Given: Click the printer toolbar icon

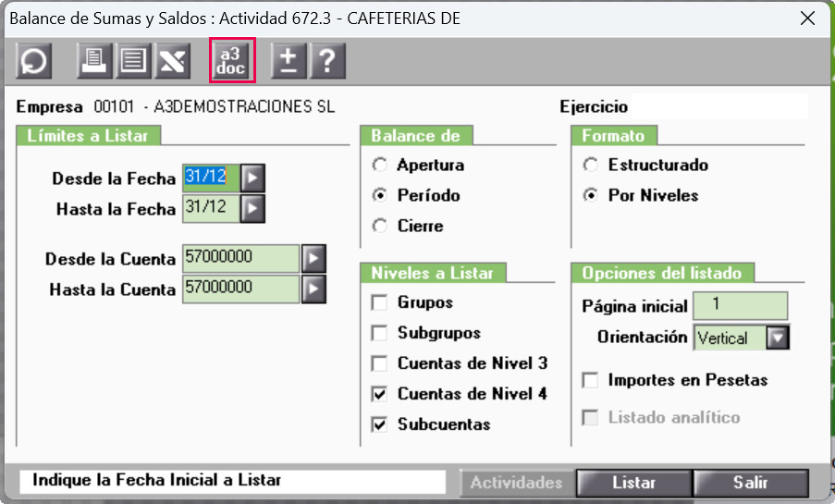Looking at the screenshot, I should [x=94, y=61].
